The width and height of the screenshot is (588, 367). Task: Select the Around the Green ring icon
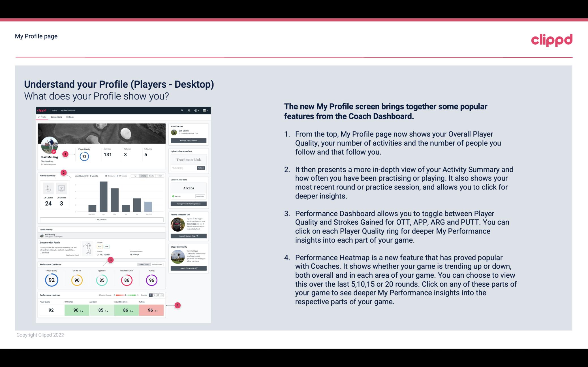(x=126, y=280)
